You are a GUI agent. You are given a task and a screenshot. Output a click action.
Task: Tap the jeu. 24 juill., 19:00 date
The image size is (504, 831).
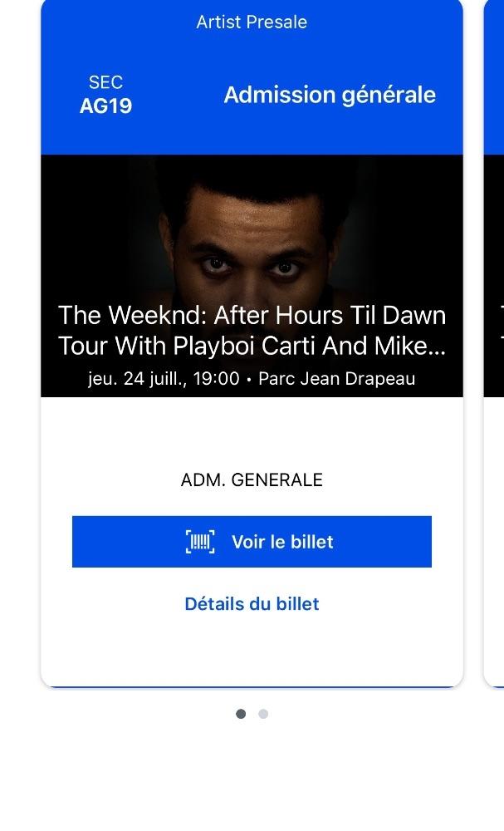pyautogui.click(x=164, y=379)
